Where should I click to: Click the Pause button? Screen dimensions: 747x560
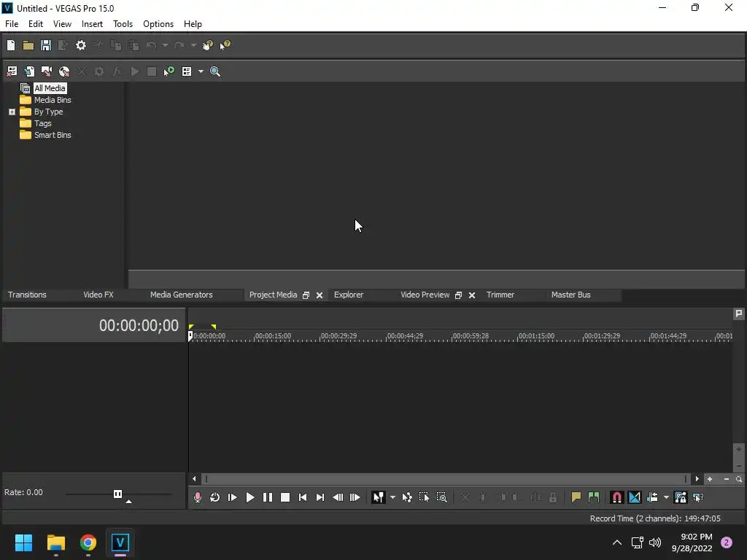(268, 497)
